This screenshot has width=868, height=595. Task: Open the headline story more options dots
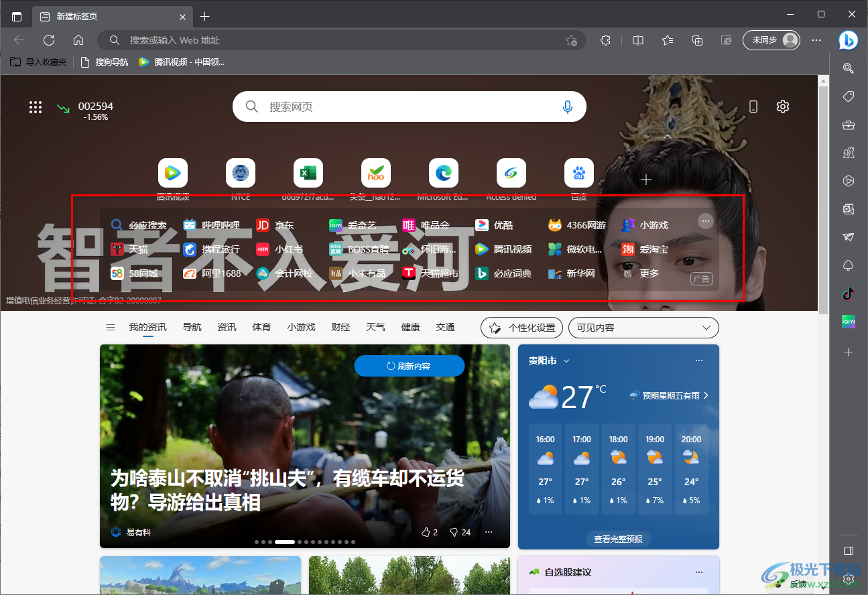(x=489, y=532)
